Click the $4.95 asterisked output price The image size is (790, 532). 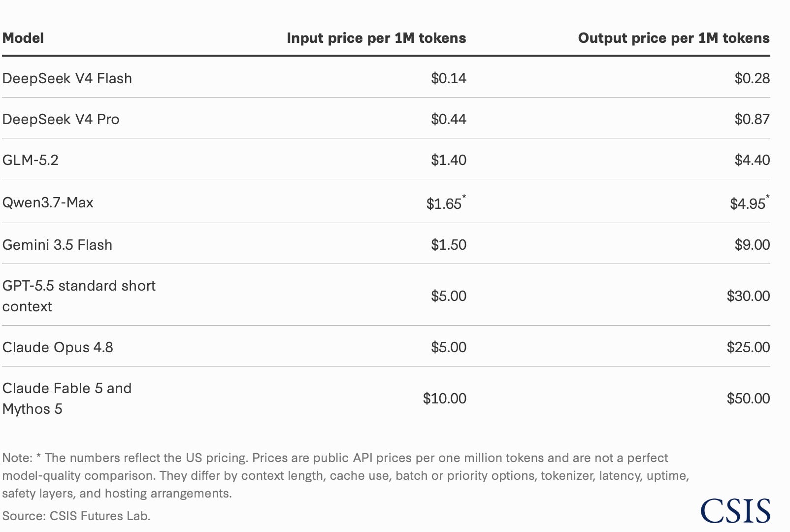750,202
